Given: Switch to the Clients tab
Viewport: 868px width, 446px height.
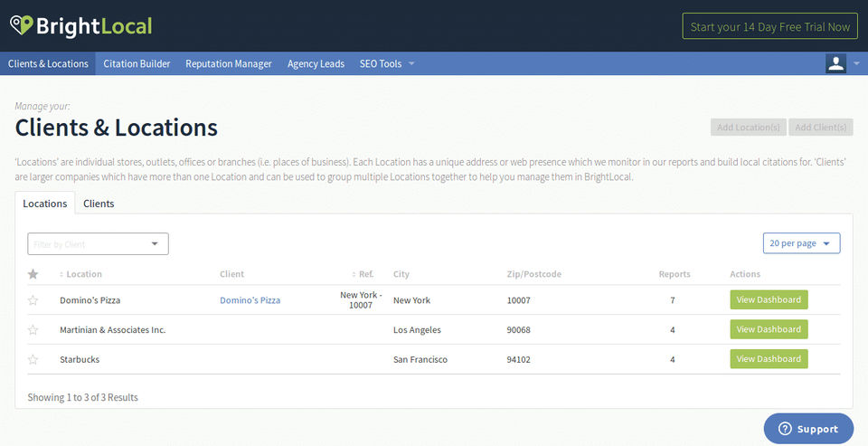Looking at the screenshot, I should [99, 204].
